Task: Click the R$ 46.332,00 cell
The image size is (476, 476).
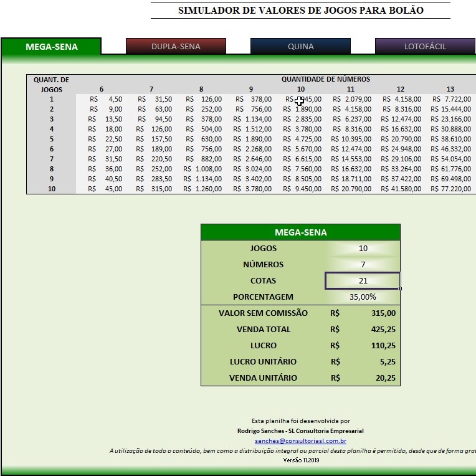Action: click(450, 149)
